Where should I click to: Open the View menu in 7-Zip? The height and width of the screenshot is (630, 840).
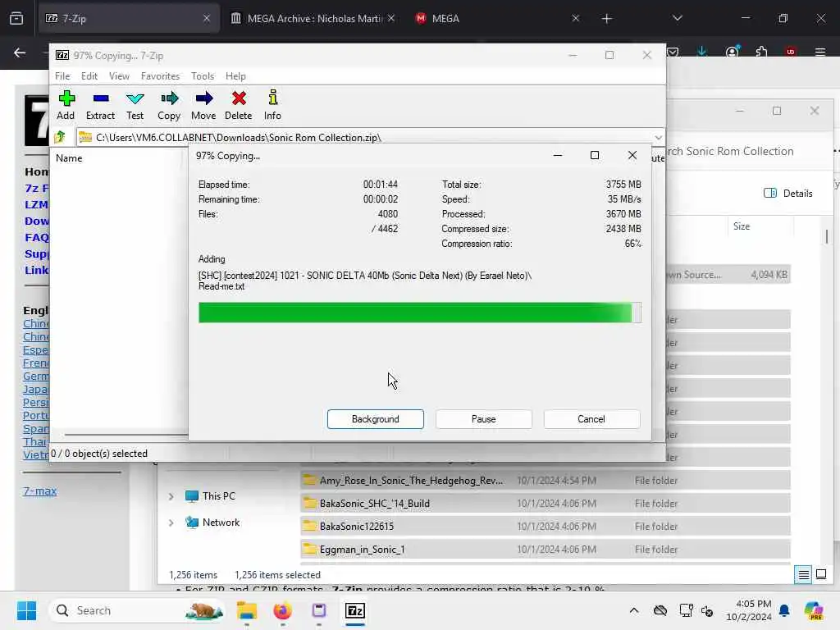(119, 76)
